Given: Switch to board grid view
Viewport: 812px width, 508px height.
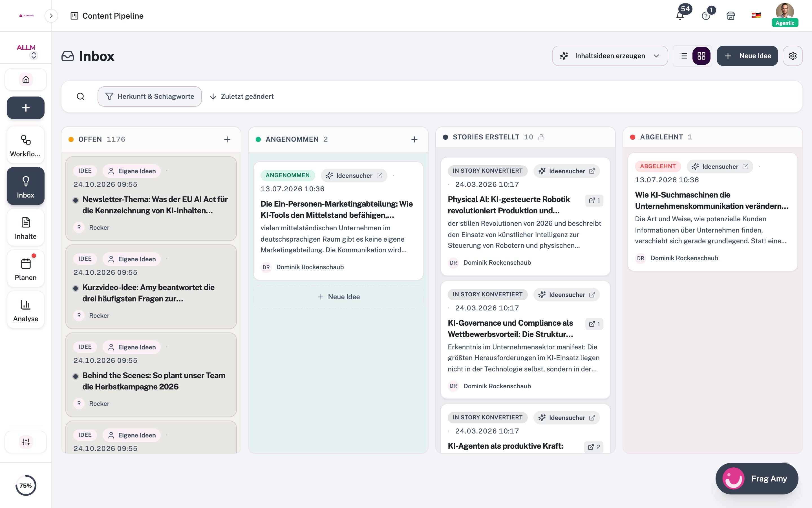Looking at the screenshot, I should click(701, 56).
